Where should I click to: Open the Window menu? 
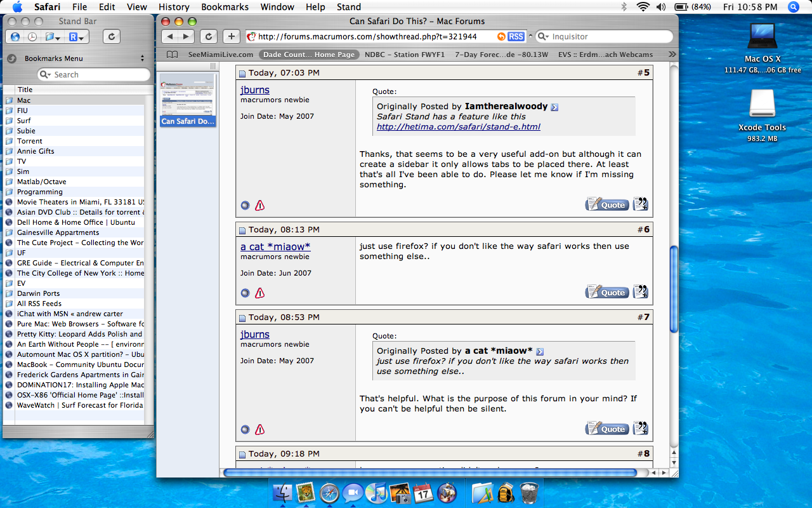click(278, 7)
